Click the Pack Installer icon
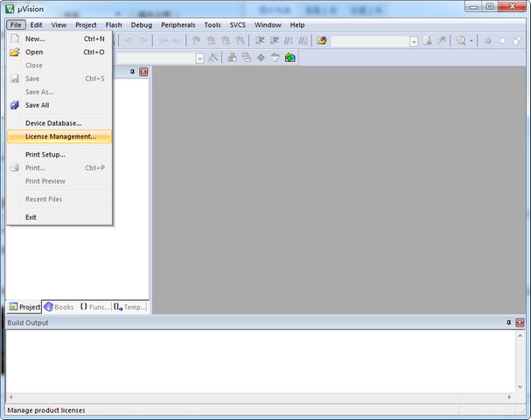The image size is (531, 420). tap(290, 58)
